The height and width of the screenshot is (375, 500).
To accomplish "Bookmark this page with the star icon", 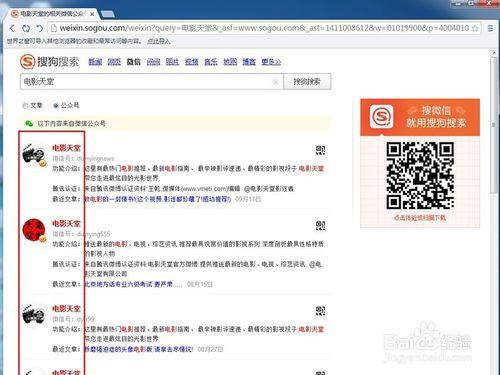I will pyautogui.click(x=475, y=28).
